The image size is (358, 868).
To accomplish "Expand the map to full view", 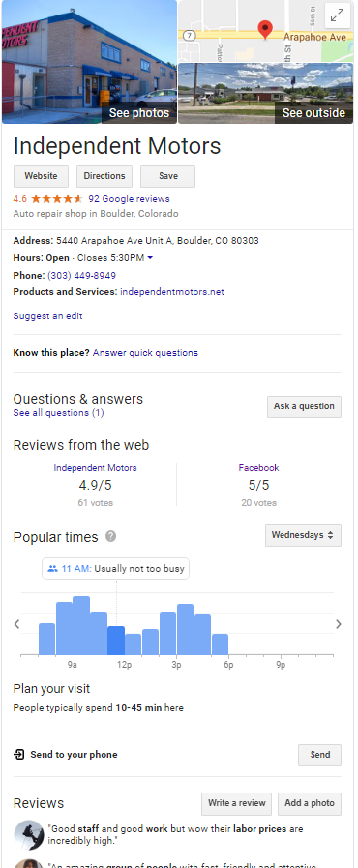I will point(337,16).
